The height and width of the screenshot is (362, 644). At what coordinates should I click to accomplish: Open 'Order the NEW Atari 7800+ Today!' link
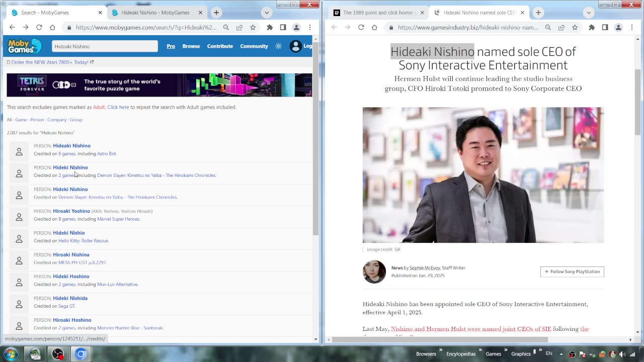pos(50,62)
